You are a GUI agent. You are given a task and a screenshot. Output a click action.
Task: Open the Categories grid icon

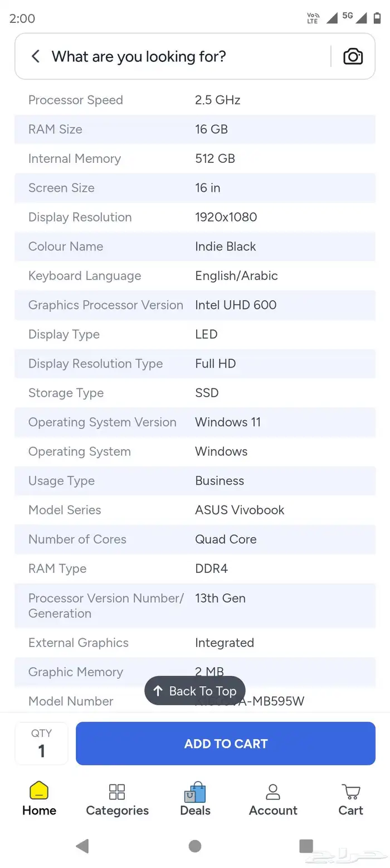click(116, 792)
